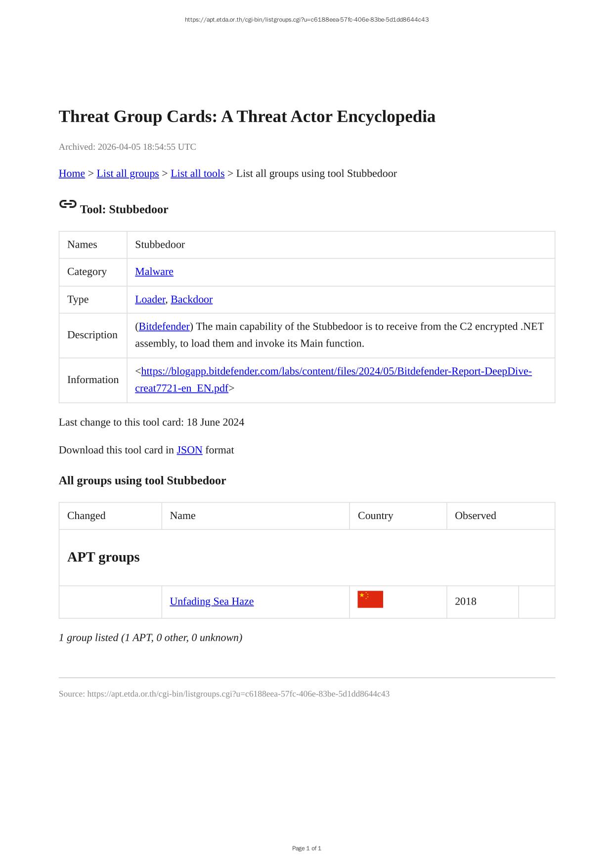Open the Unfading Sea Haze group

(x=212, y=602)
